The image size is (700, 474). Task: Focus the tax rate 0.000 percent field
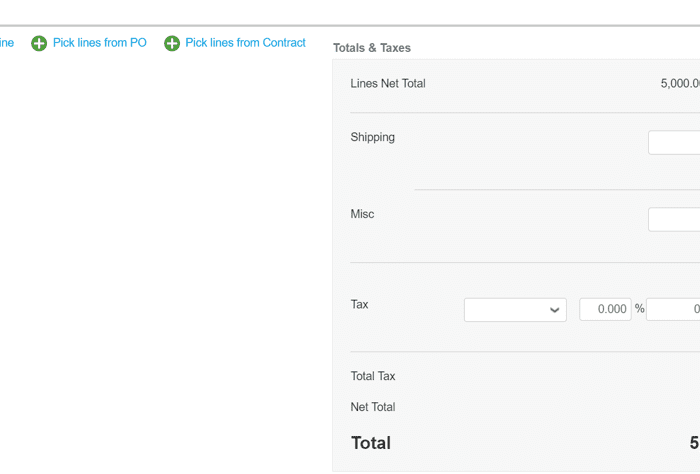point(605,310)
